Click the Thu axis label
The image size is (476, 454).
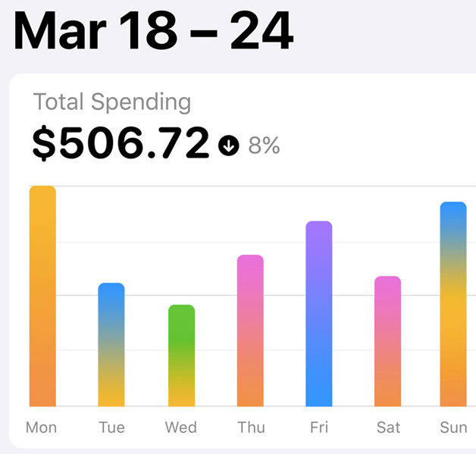pos(251,427)
